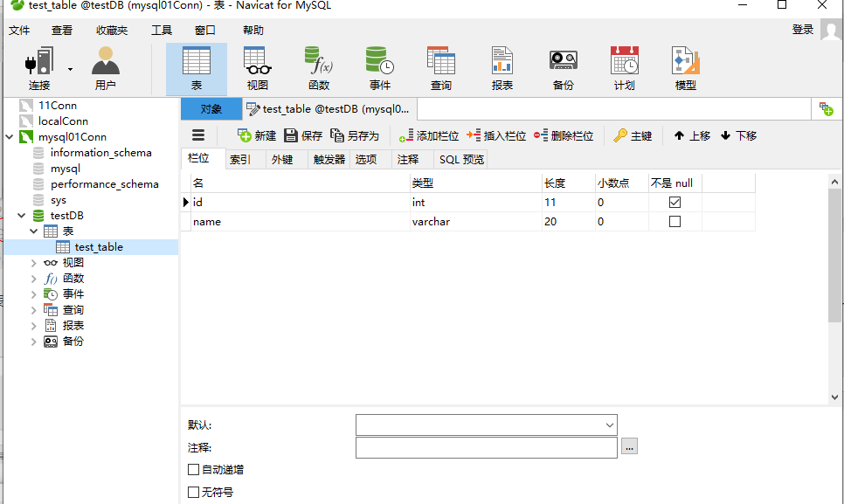Click the ... button beside 注释 field
This screenshot has width=844, height=504.
tap(629, 446)
